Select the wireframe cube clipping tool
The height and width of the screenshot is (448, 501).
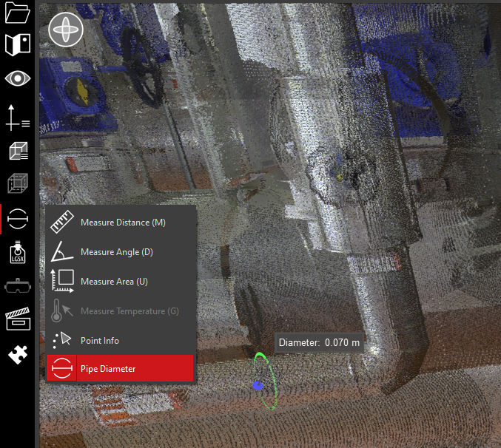[x=17, y=183]
